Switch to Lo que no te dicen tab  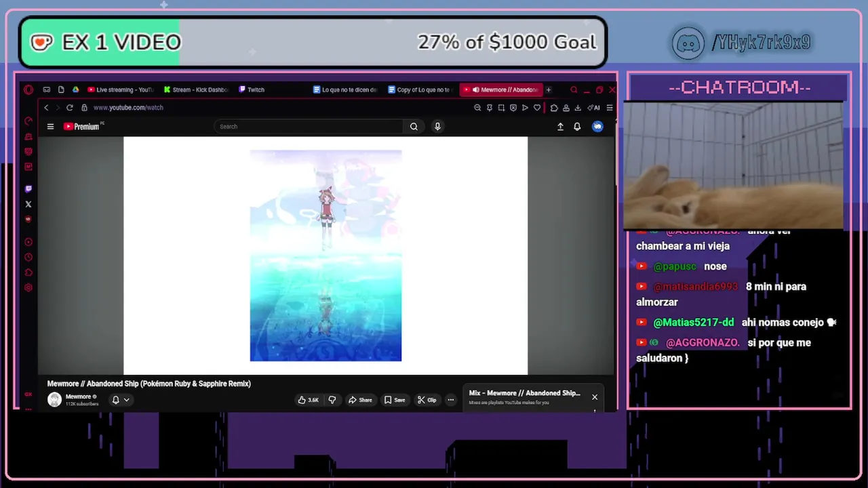point(345,89)
